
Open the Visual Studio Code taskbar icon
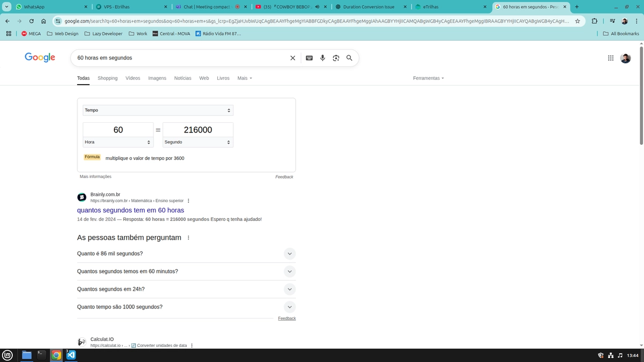point(71,355)
